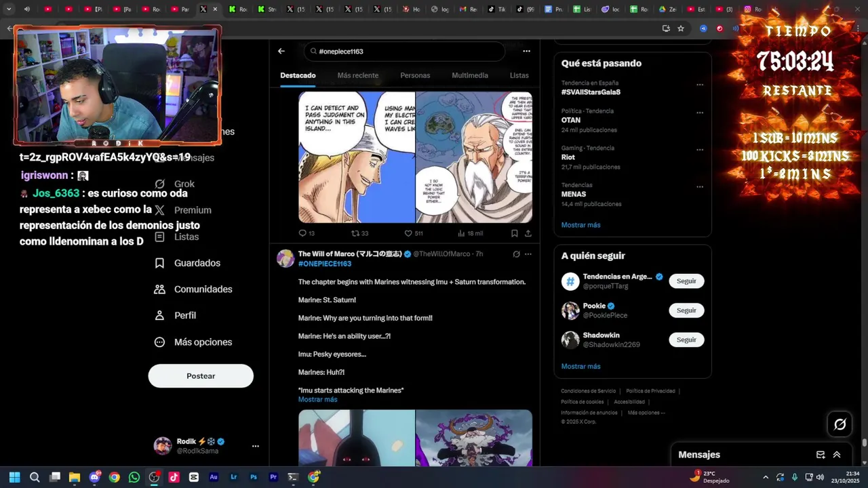Open the taskbar weather widget

[709, 477]
